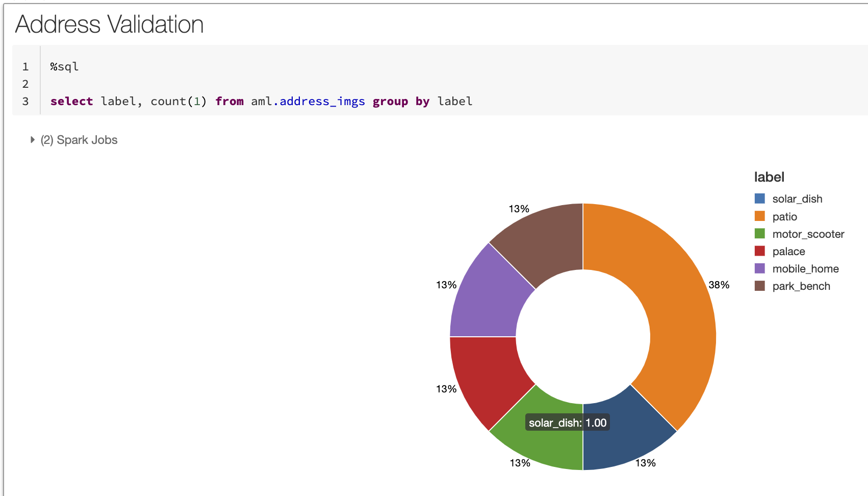Expand the Spark Jobs disclosure triangle
The height and width of the screenshot is (496, 868).
coord(32,140)
